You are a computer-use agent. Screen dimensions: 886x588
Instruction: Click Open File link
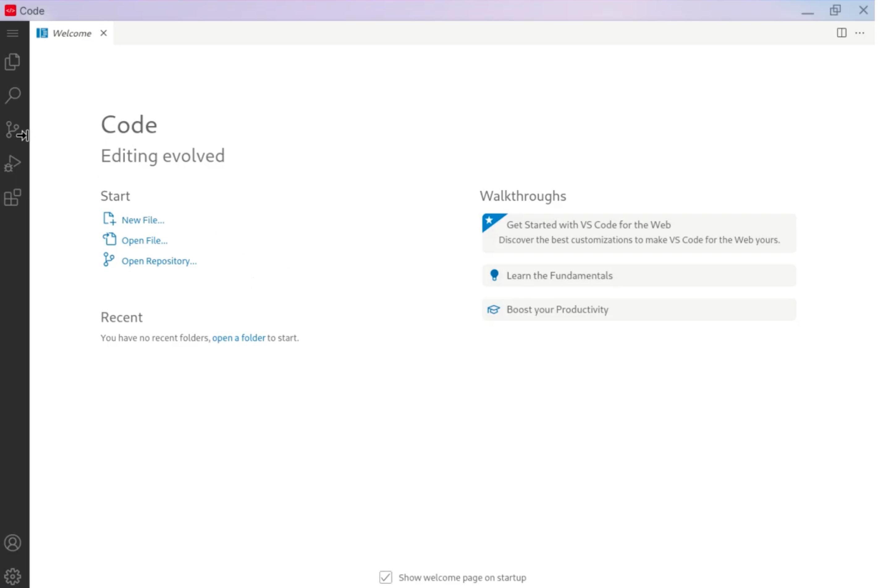pyautogui.click(x=144, y=240)
